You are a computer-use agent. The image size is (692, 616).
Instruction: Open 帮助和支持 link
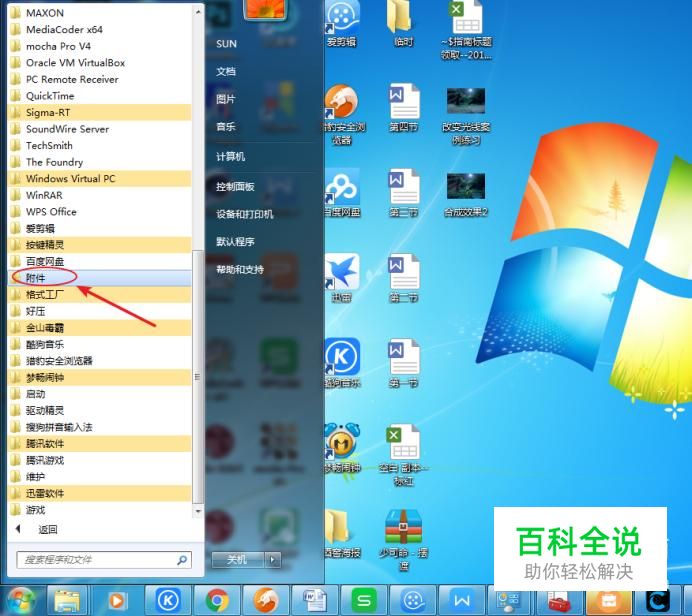tap(240, 270)
